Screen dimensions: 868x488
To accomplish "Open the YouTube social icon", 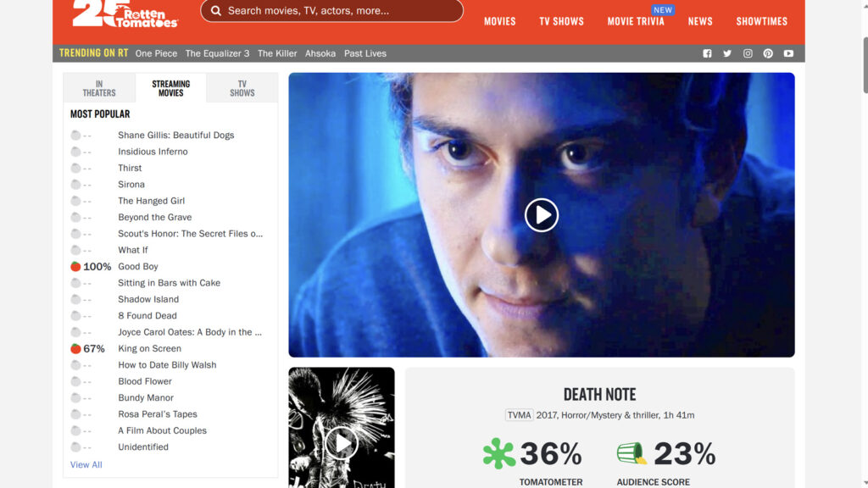I will [788, 53].
